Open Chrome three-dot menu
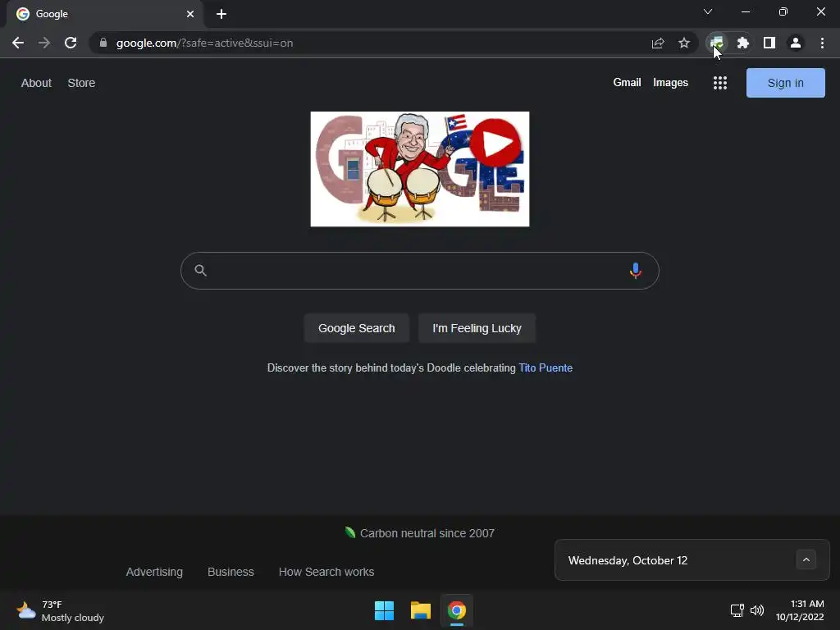Screen dimensions: 840x630 (x=822, y=43)
